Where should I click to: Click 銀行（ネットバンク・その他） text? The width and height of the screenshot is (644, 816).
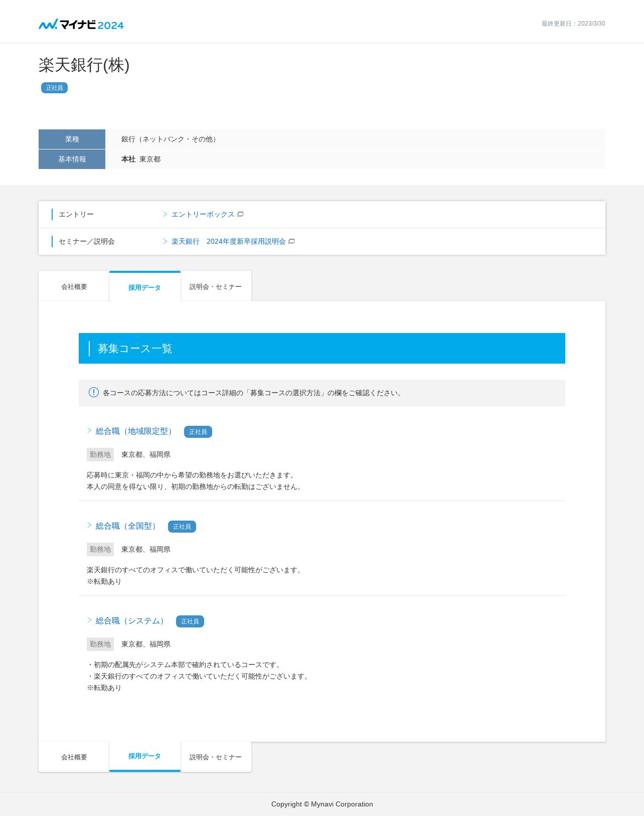point(170,139)
